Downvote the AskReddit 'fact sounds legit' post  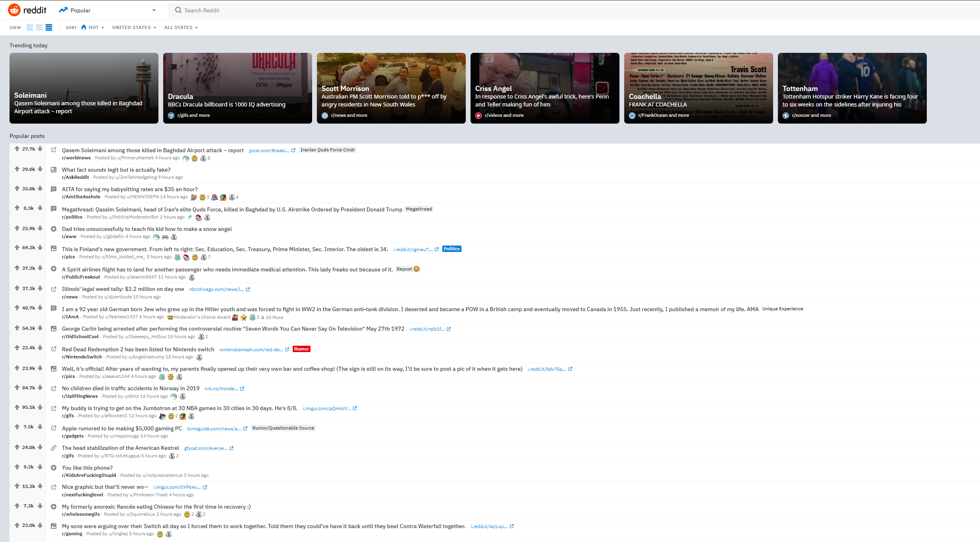40,169
